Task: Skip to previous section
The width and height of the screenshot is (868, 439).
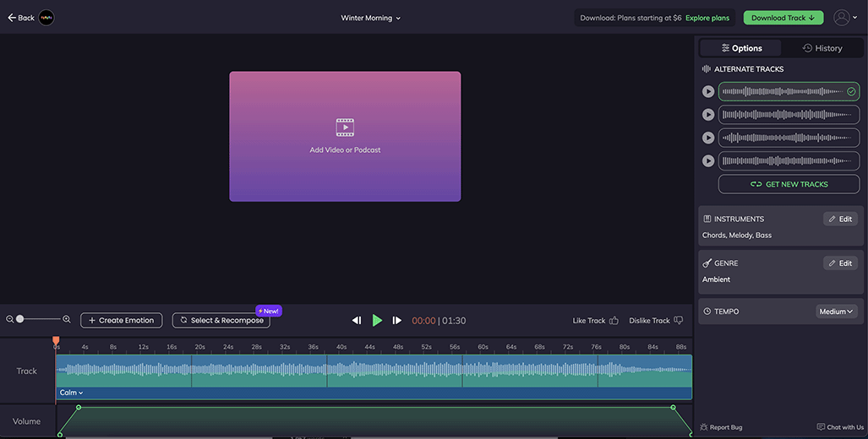Action: [x=357, y=320]
